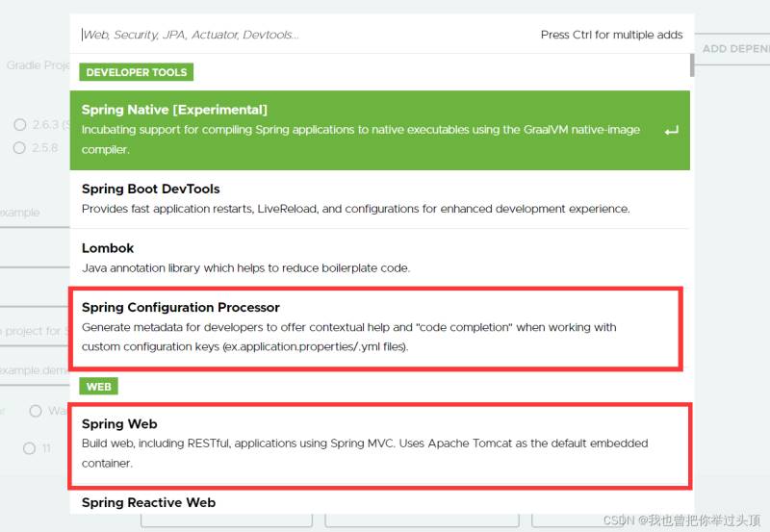Click the WEB category label
Image resolution: width=770 pixels, height=532 pixels.
[x=99, y=387]
